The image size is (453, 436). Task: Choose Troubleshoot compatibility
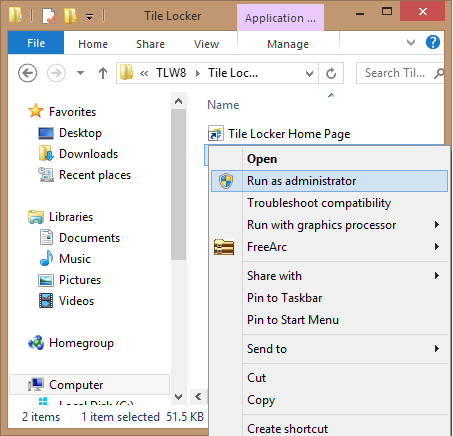tap(329, 203)
